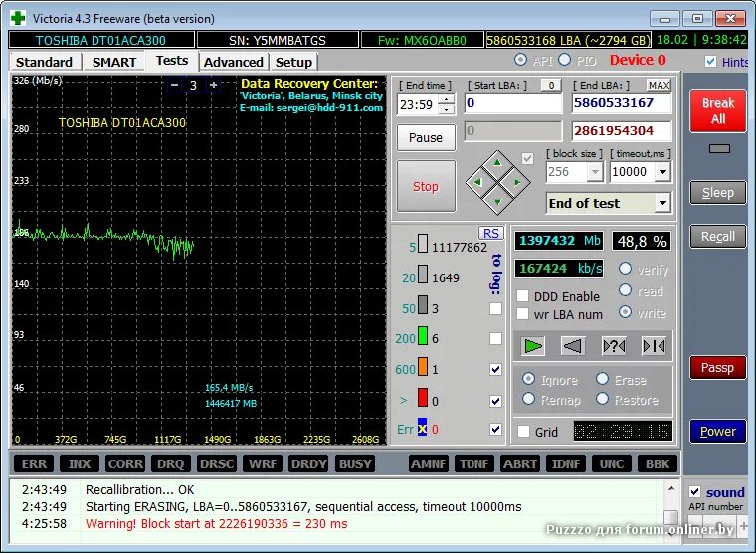Click the DRQ status indicator

pos(171,463)
